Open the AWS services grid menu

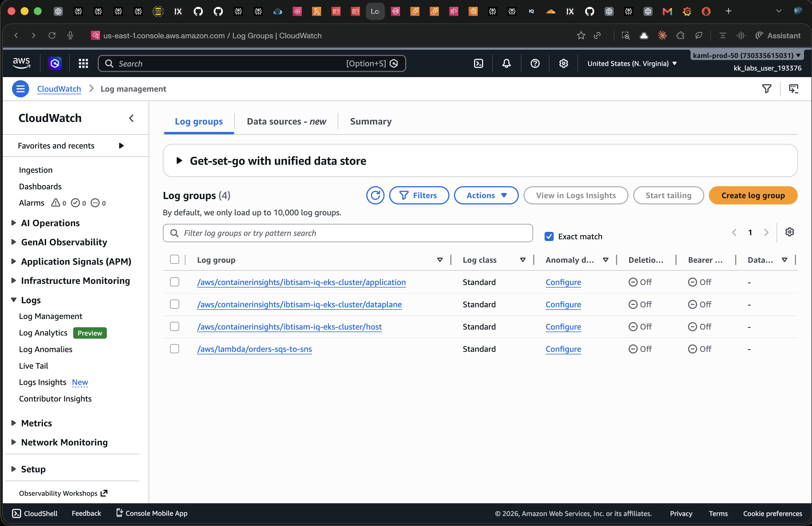click(83, 63)
